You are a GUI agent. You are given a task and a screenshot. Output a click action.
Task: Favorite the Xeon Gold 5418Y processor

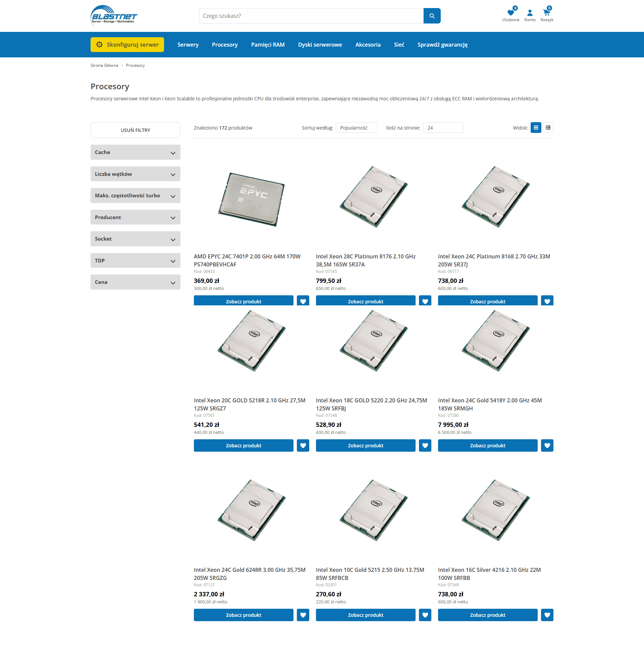547,445
